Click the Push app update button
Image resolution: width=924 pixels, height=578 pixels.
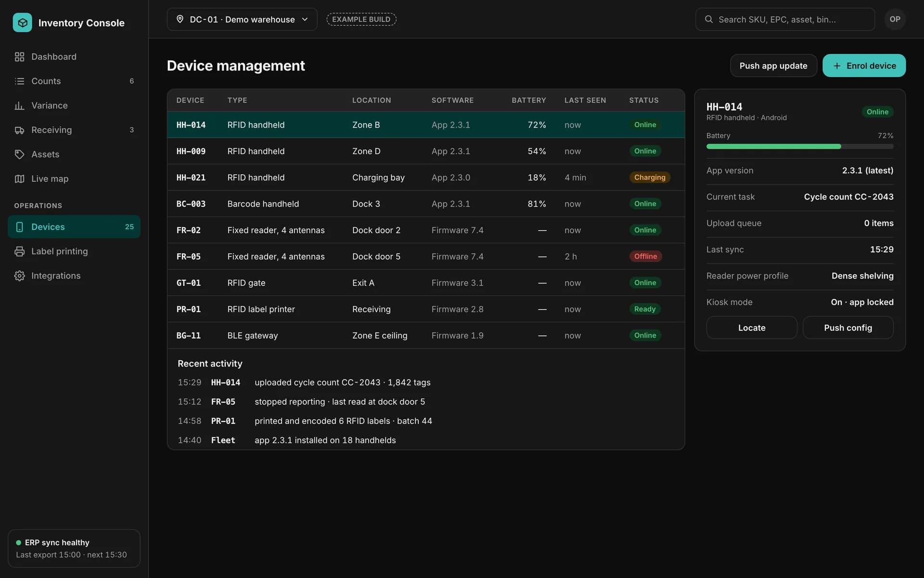(773, 66)
